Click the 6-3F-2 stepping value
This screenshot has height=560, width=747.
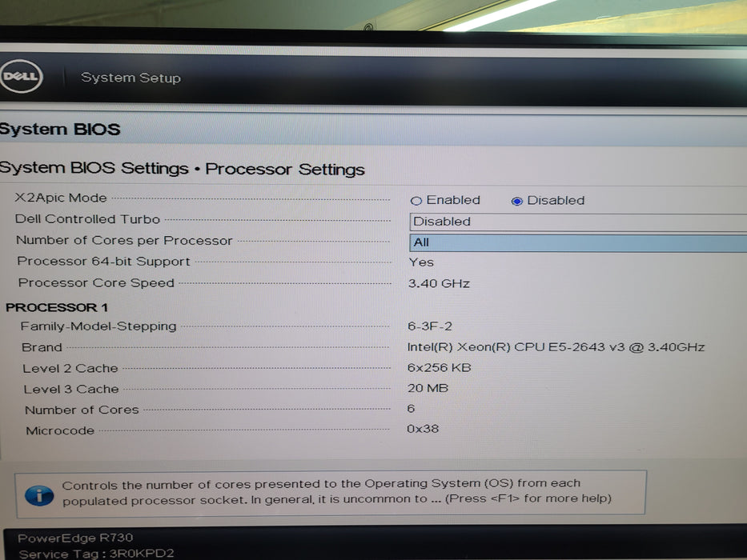[430, 326]
